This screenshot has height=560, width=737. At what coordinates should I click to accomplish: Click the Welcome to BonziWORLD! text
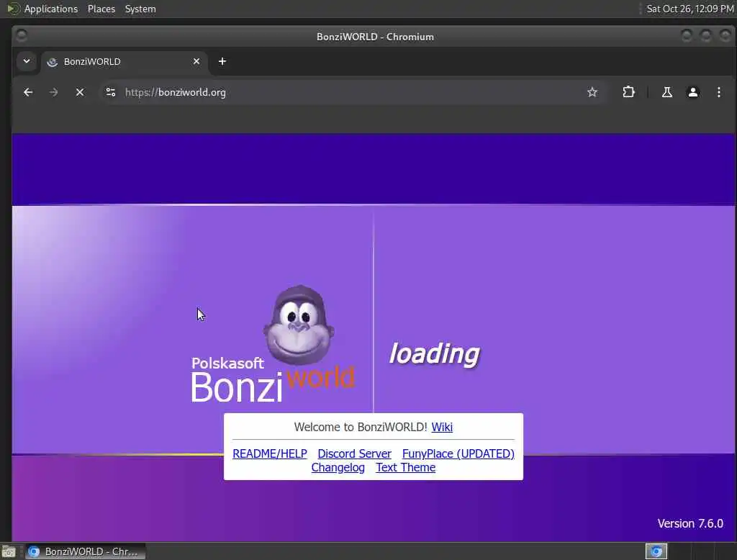(x=361, y=427)
